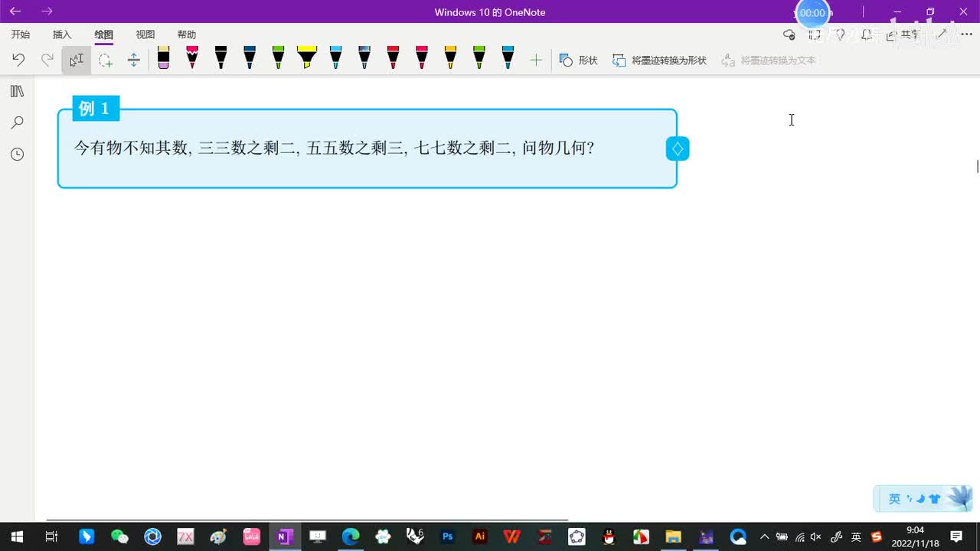Share this notebook via 共享

point(903,34)
